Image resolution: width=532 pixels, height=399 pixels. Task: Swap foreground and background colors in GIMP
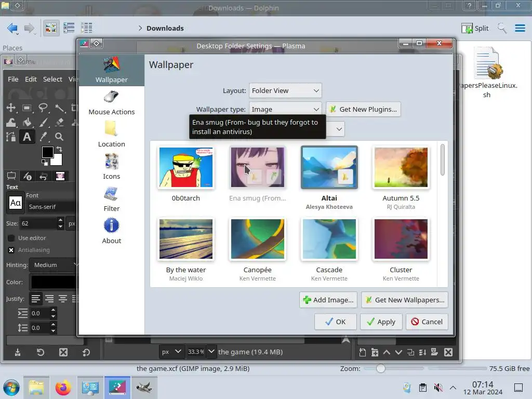click(59, 149)
